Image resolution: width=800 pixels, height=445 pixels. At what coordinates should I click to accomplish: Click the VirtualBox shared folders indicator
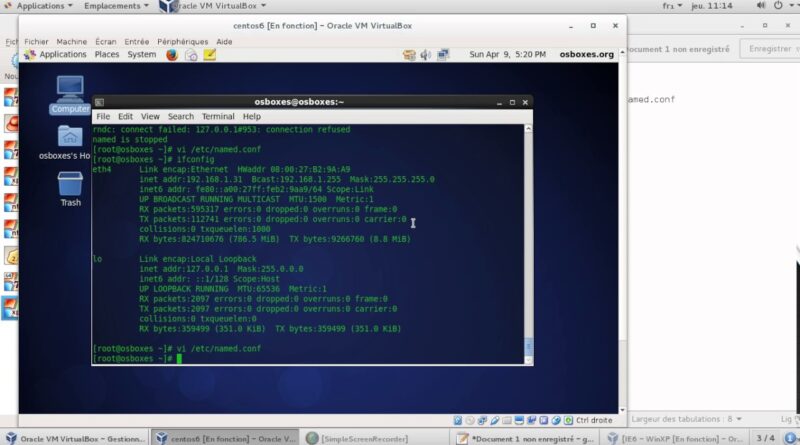(507, 420)
